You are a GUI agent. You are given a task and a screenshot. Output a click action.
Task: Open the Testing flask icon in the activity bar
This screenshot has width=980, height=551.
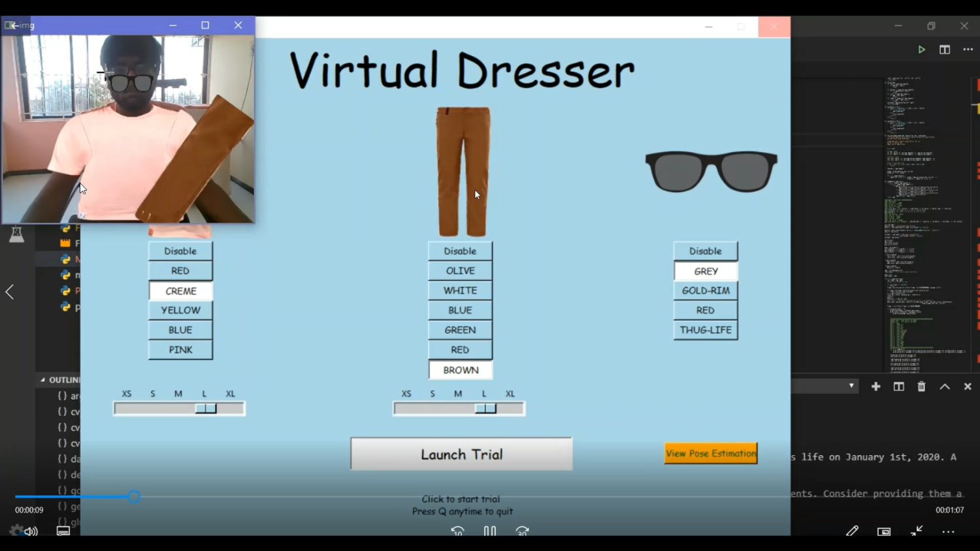[16, 234]
